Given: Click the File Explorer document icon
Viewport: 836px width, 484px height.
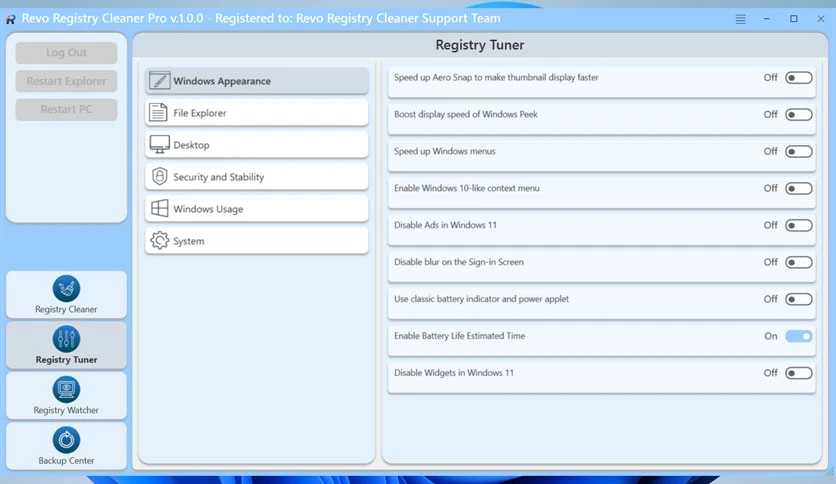Looking at the screenshot, I should point(158,112).
